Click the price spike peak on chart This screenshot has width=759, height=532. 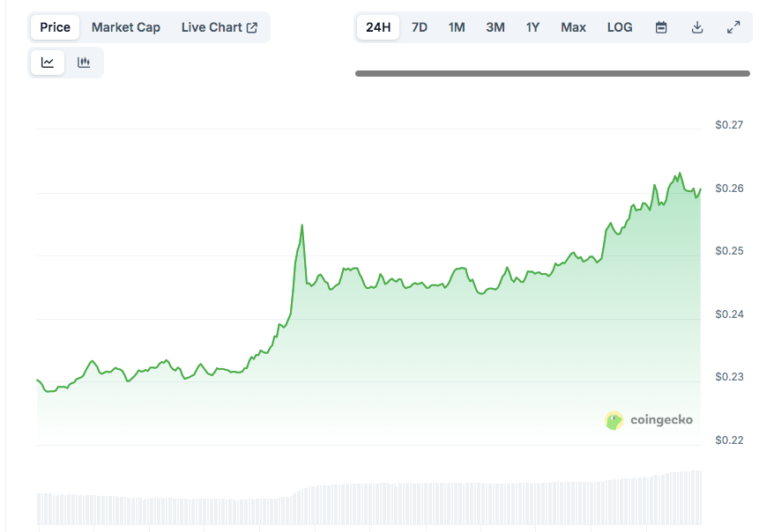click(x=302, y=225)
